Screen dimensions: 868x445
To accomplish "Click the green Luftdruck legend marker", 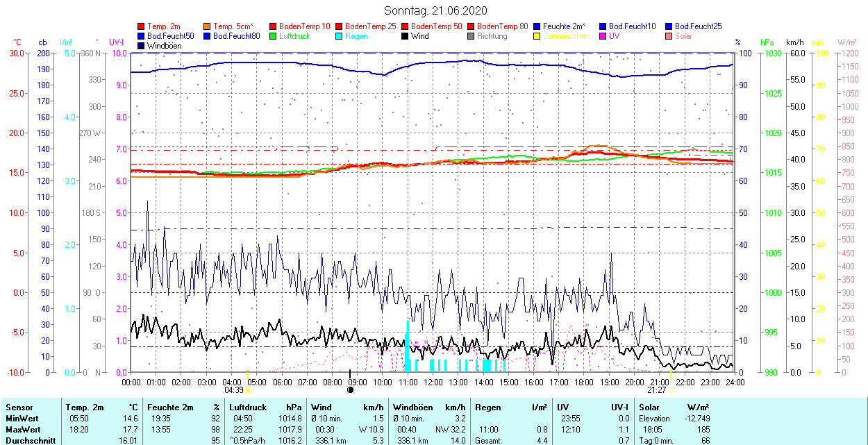I will (274, 36).
